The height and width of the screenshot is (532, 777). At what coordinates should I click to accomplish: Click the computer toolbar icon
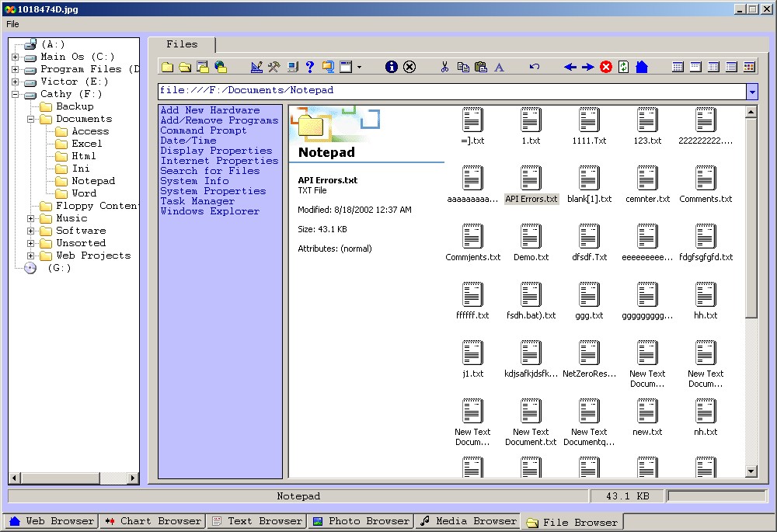(292, 67)
